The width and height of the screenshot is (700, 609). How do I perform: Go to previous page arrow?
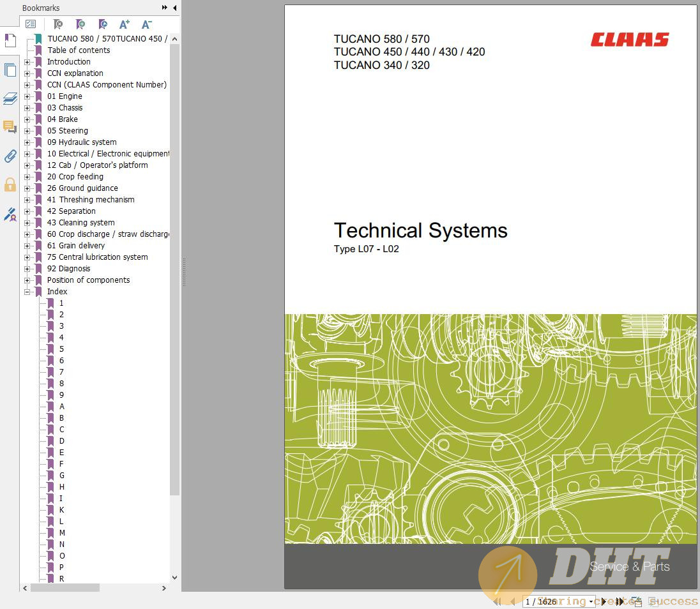(x=512, y=601)
